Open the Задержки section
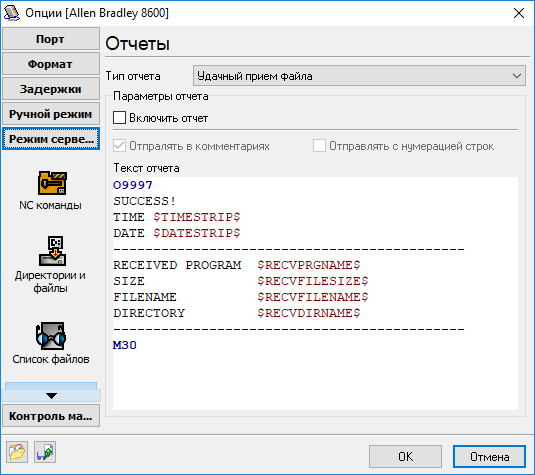Viewport: 535px width, 475px height. tap(51, 89)
